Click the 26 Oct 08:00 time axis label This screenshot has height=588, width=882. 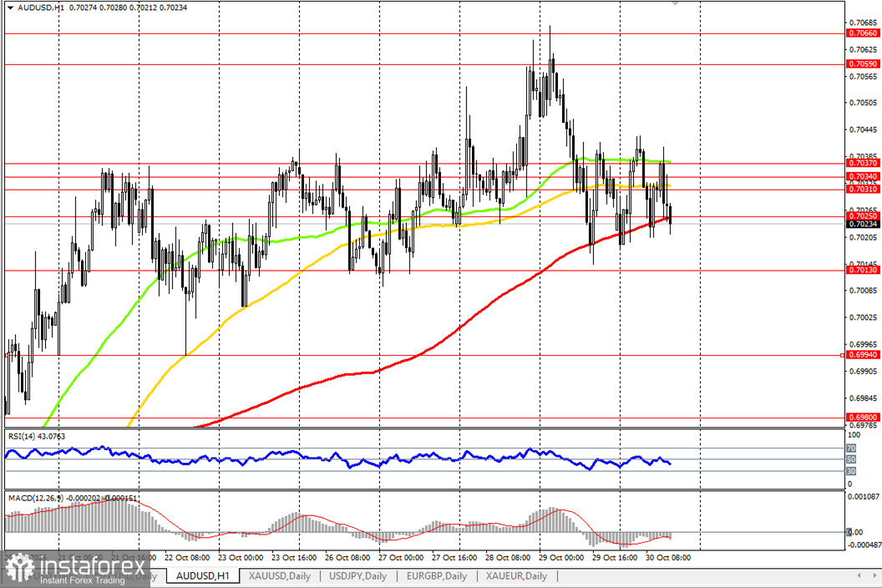click(347, 558)
